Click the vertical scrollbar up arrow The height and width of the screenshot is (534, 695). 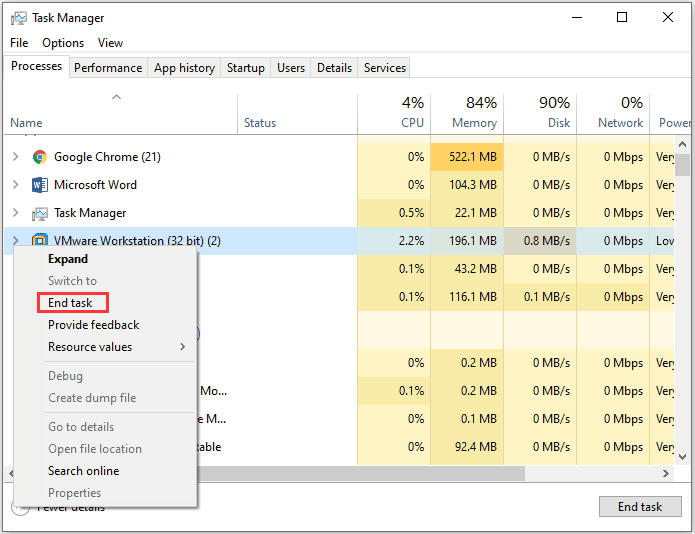coord(683,144)
